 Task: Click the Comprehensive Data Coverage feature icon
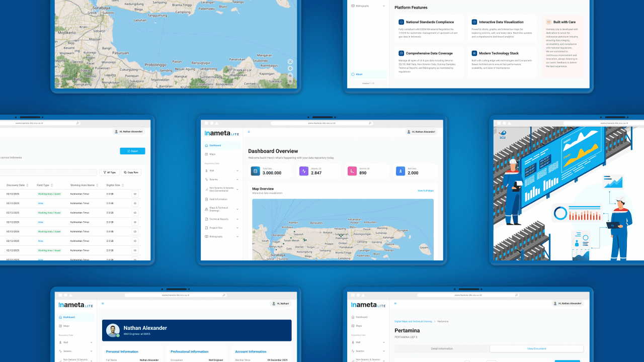click(x=401, y=53)
